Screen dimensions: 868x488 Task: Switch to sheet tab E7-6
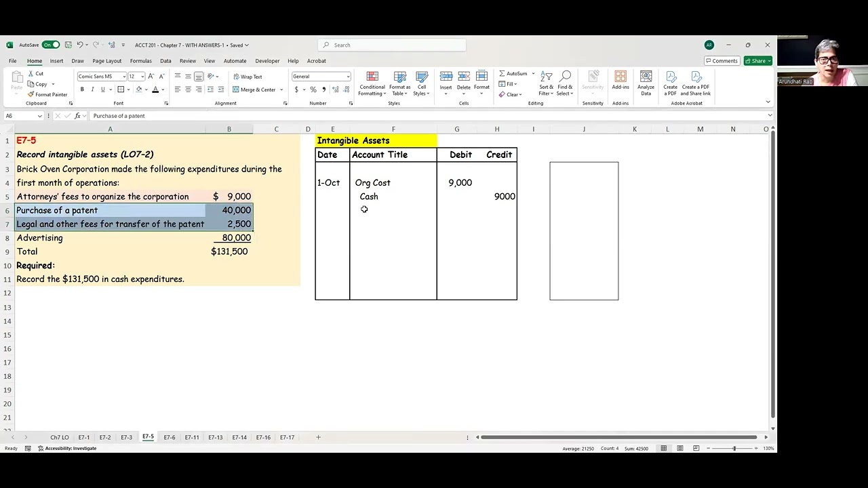point(170,438)
